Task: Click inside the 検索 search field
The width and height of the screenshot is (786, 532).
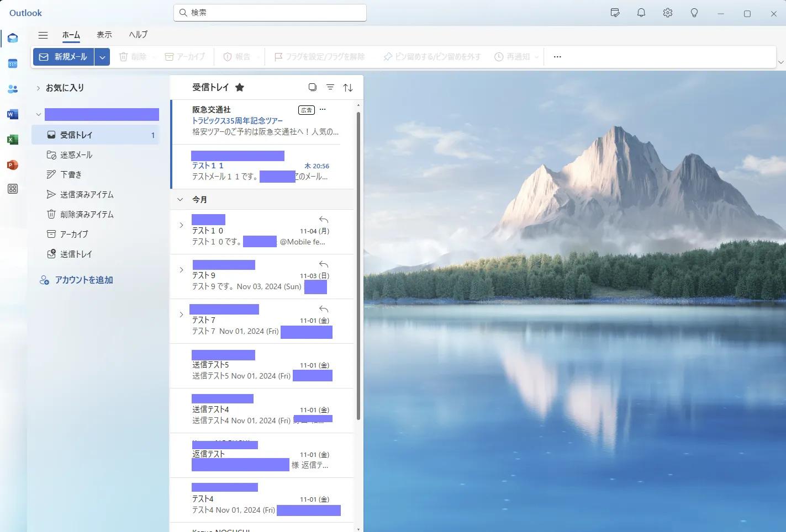Action: click(270, 12)
